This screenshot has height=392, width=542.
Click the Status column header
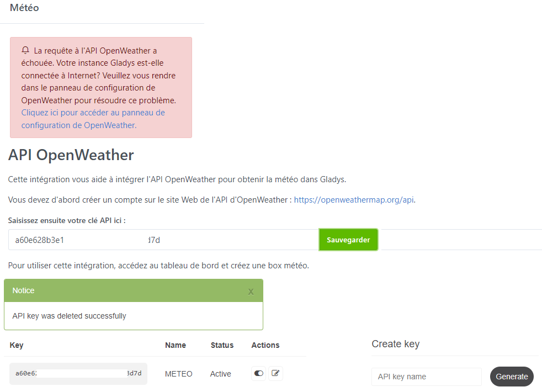click(222, 345)
